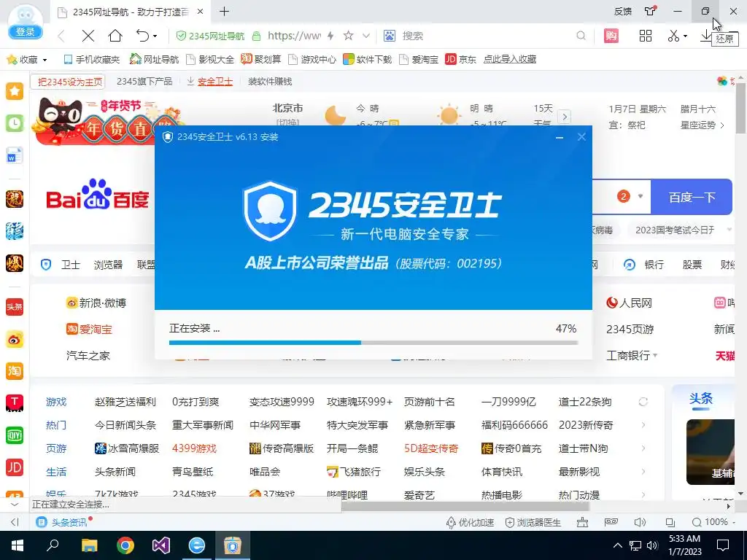Click the search magnifier icon
This screenshot has height=560, width=747.
[581, 36]
